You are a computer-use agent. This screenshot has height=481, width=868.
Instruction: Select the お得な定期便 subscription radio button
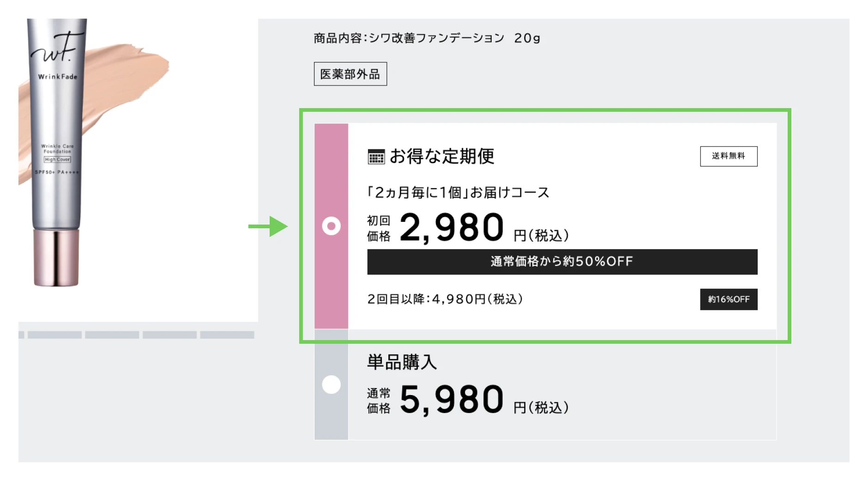[x=331, y=226]
